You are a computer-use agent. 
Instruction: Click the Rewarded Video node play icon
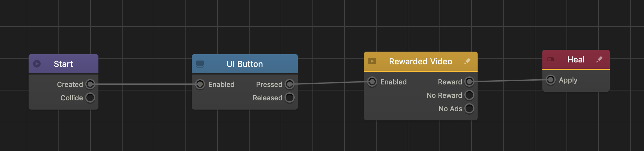[372, 61]
